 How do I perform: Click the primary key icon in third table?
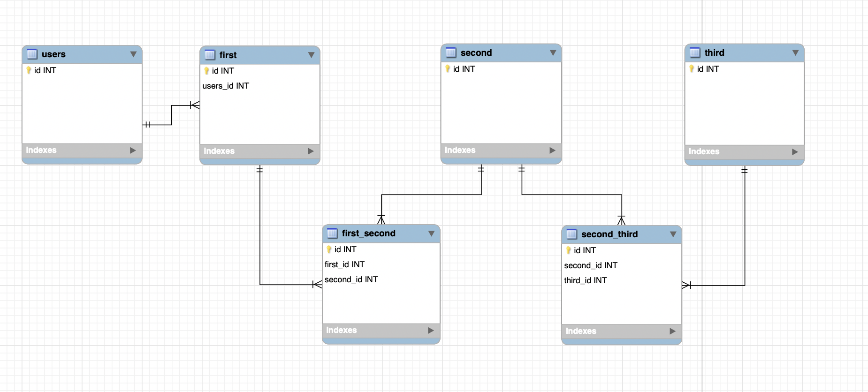click(692, 69)
